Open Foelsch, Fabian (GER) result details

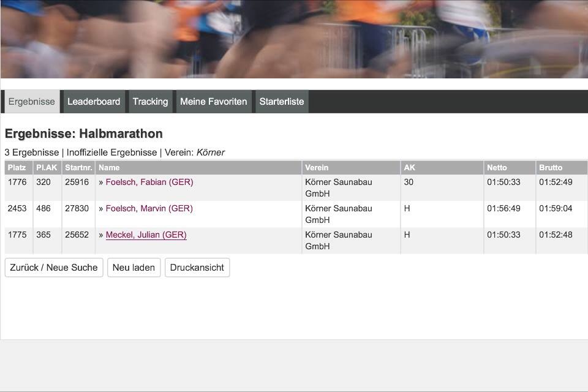tap(149, 182)
